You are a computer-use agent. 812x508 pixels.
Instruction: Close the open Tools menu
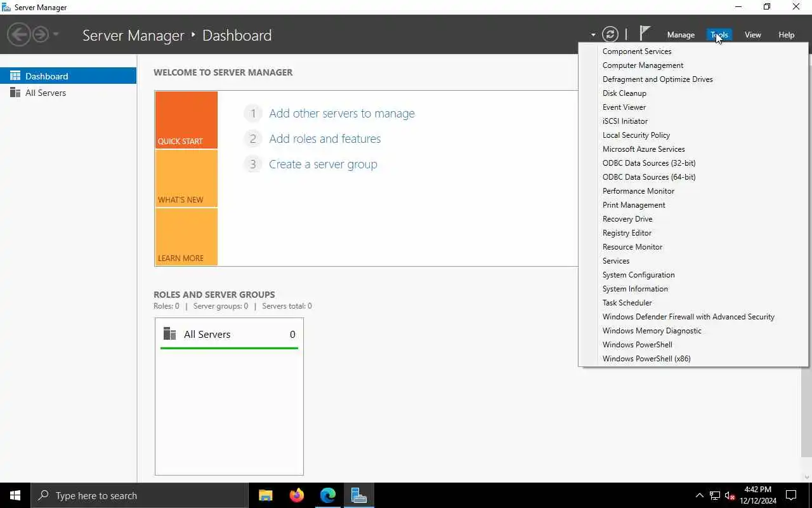719,35
